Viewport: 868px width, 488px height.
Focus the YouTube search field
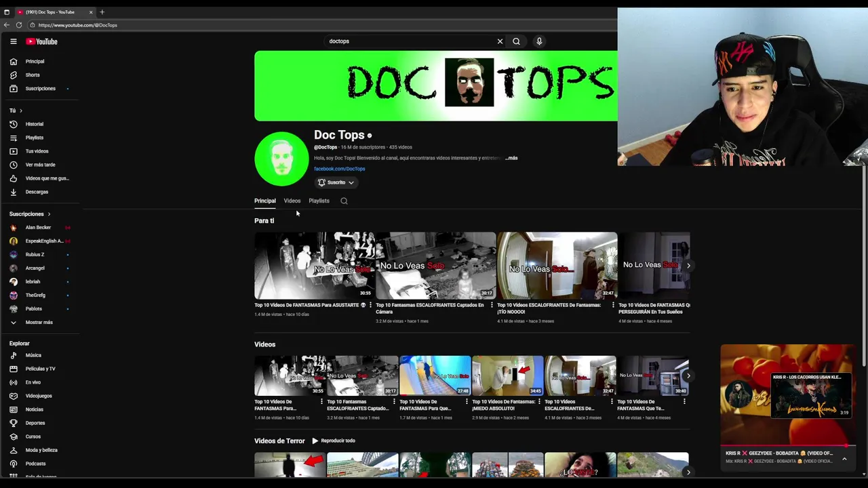tap(410, 41)
